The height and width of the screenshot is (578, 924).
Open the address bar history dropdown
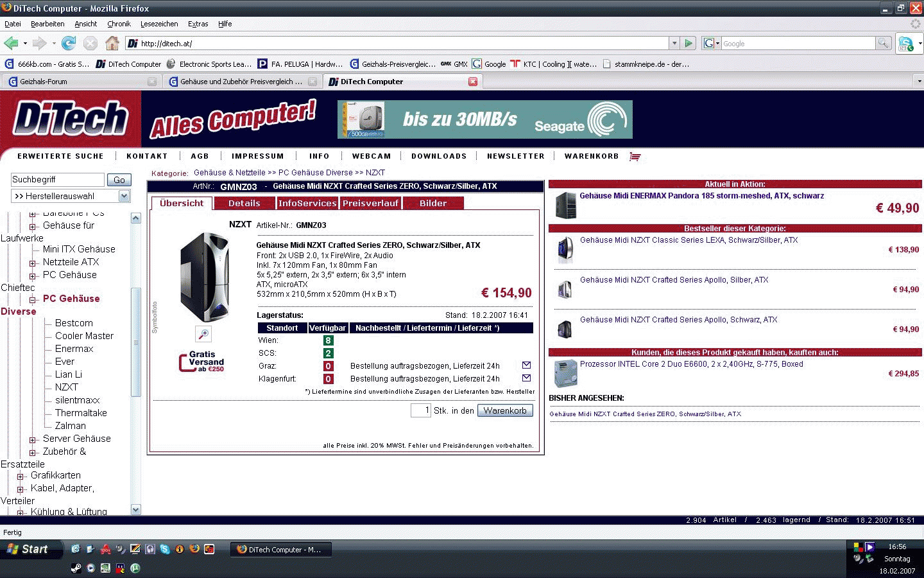click(x=674, y=43)
